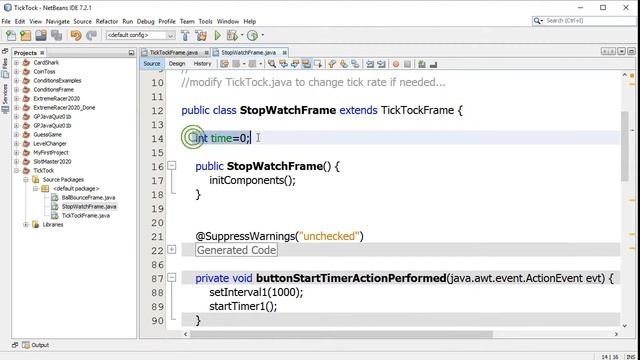Click the Shift Line Left icon
Viewport: 640px width, 360px height.
tap(370, 64)
